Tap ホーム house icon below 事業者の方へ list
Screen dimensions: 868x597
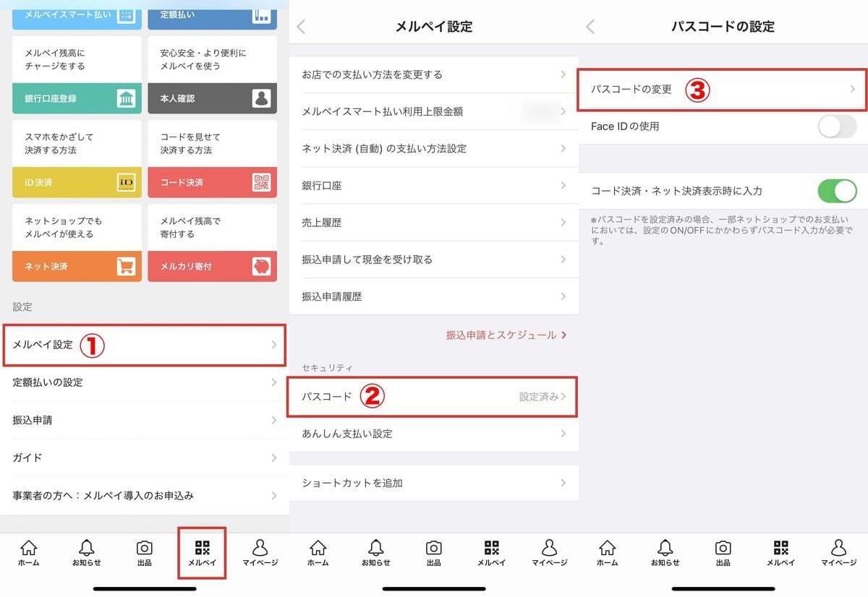(29, 548)
